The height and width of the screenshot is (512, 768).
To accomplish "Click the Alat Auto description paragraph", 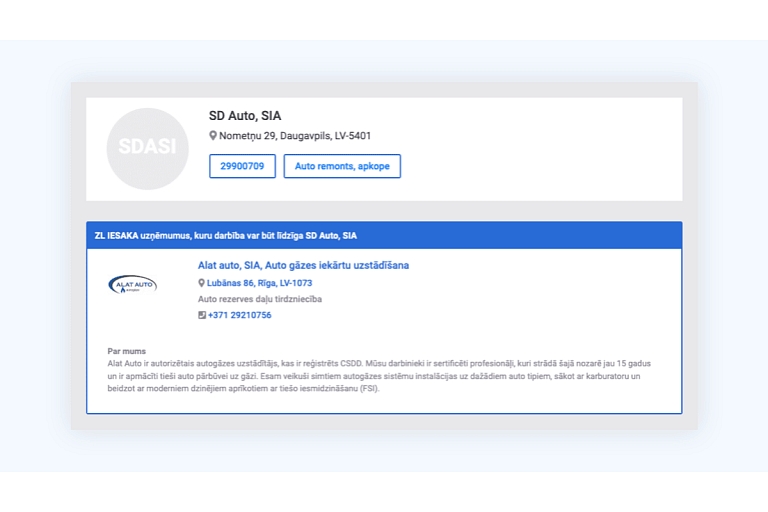I will 379,376.
